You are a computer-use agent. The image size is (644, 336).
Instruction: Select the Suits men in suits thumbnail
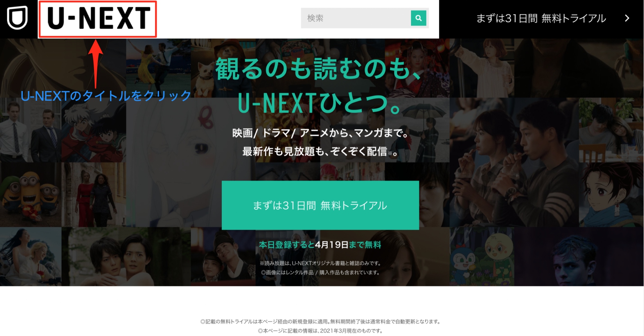[x=31, y=130]
